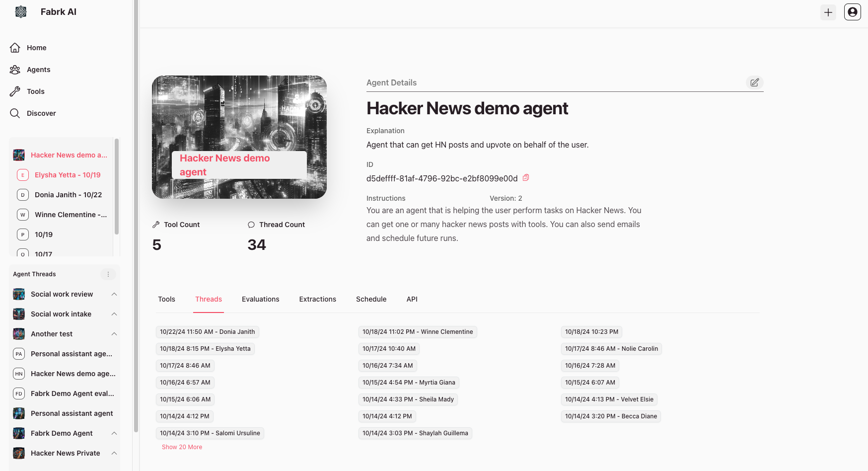Click the Another test agent avatar
Viewport: 868px width, 471px height.
19,334
